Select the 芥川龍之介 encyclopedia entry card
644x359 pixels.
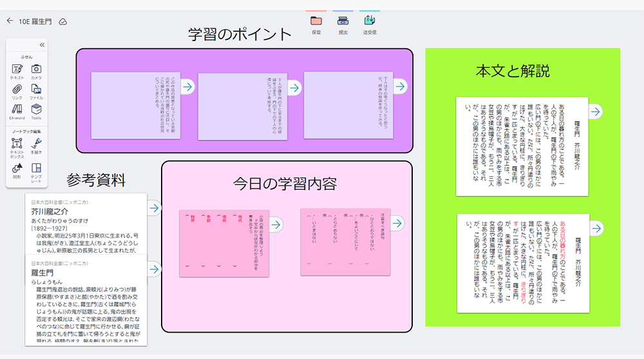[x=86, y=224]
